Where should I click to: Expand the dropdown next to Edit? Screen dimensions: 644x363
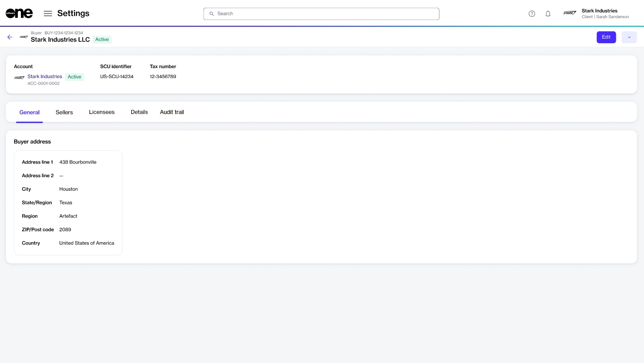[x=629, y=37]
